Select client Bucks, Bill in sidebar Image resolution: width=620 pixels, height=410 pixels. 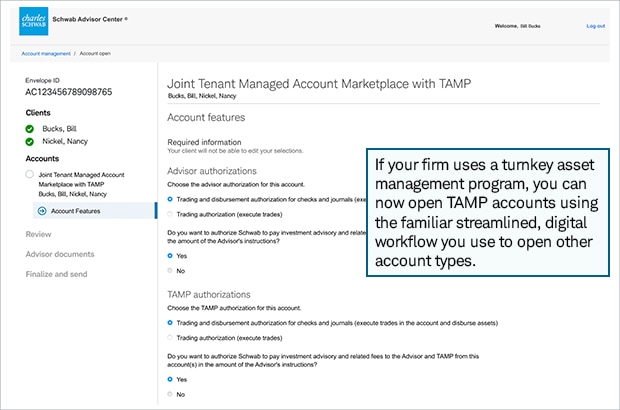(x=60, y=129)
